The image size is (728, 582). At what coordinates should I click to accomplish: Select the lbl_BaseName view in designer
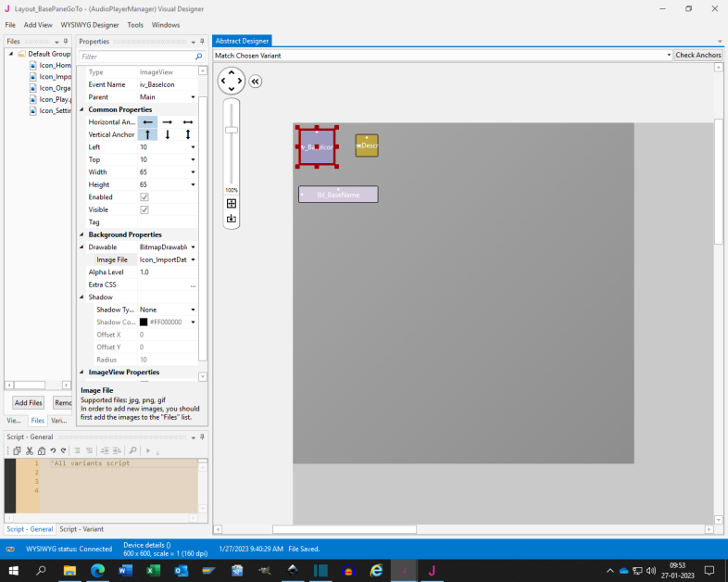338,195
